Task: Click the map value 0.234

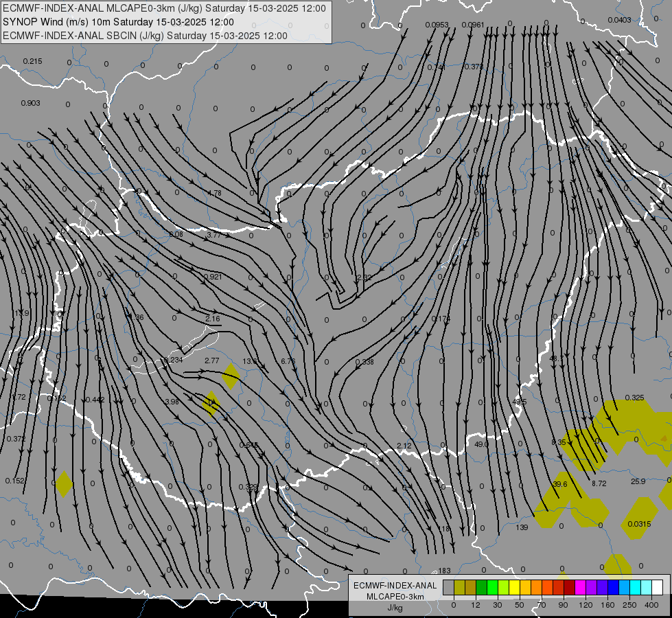Action: [174, 360]
